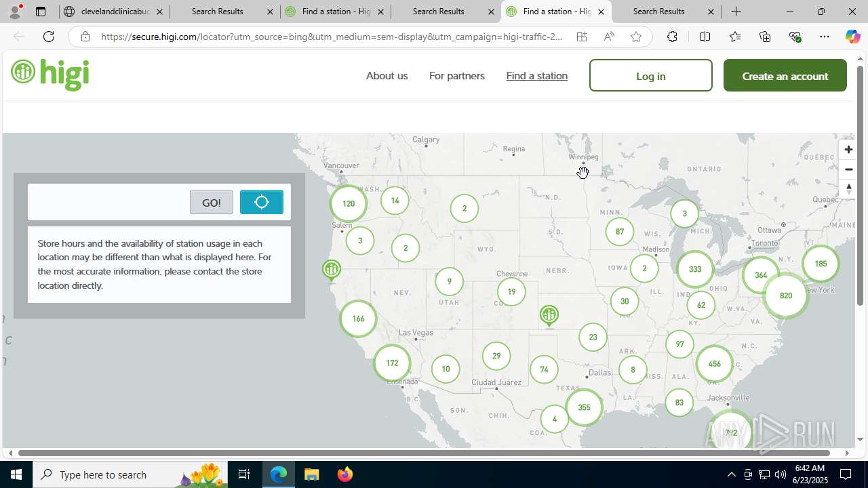
Task: Open the 4 station cluster
Action: [555, 419]
